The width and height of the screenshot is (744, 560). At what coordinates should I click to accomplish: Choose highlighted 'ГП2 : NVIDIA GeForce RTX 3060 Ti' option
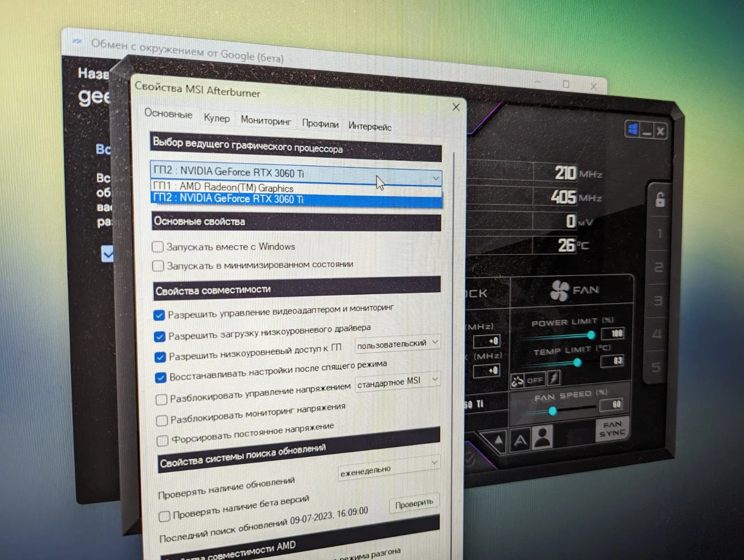296,199
